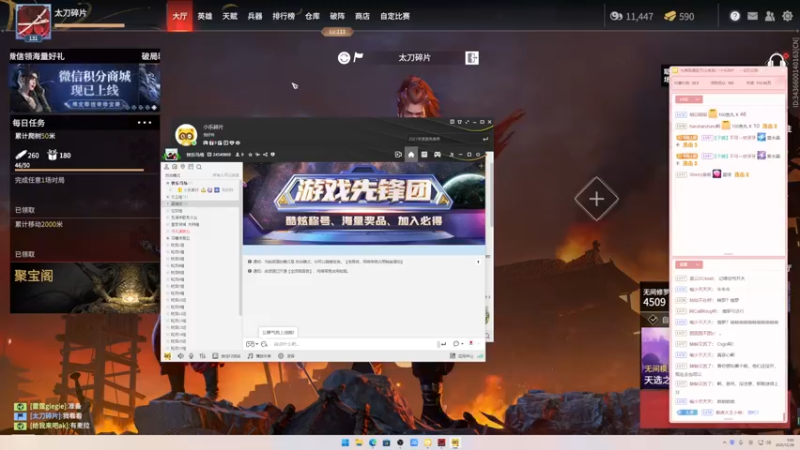The width and height of the screenshot is (800, 450).
Task: Open the YY gamepad games icon
Action: (437, 155)
